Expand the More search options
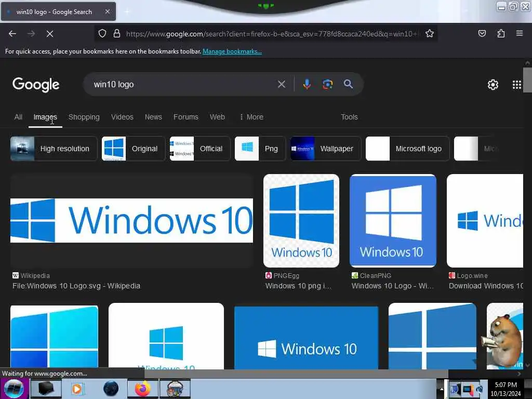 (251, 117)
